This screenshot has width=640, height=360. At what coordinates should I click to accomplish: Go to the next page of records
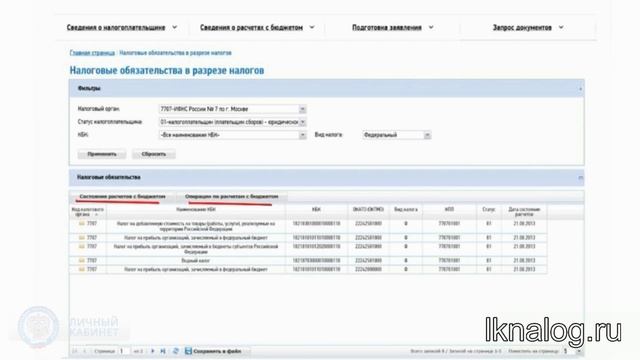(153, 351)
